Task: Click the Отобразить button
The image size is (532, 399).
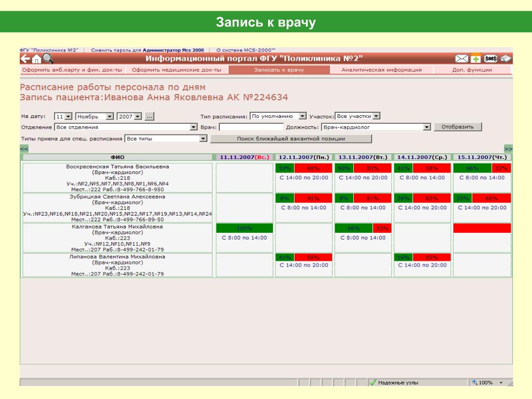Action: [x=457, y=127]
